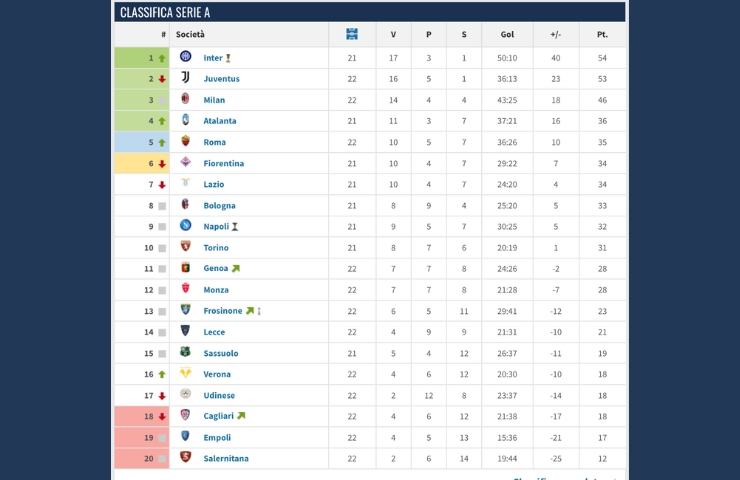The width and height of the screenshot is (740, 480).
Task: Click the Verona club crest
Action: (185, 374)
